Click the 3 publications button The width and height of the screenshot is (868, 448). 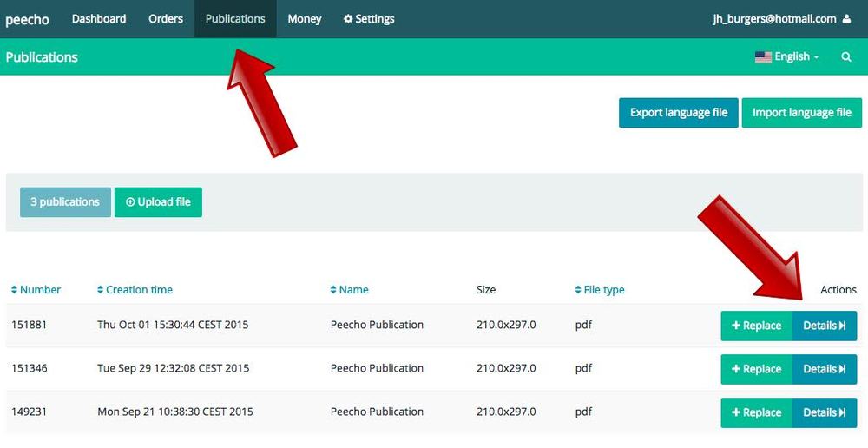click(65, 202)
